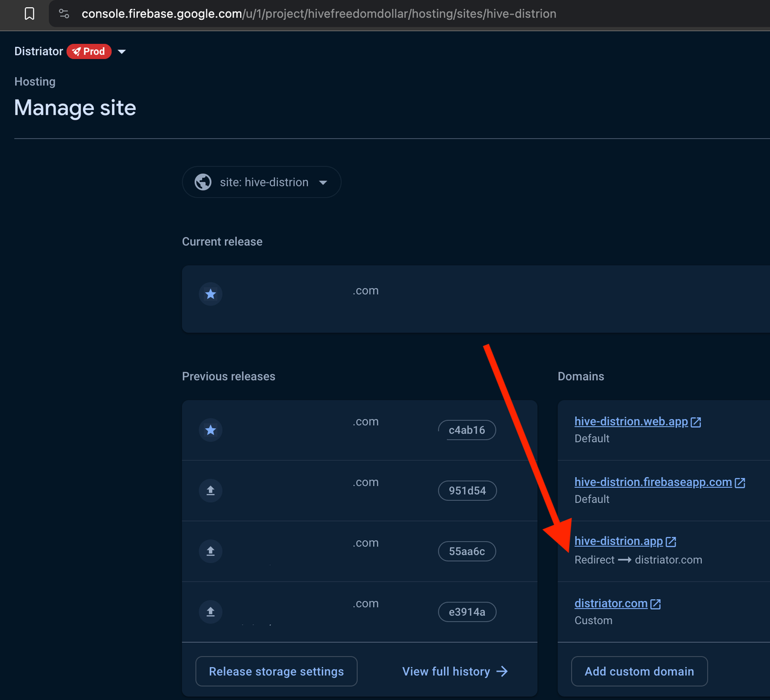Click the Firebase console URL address

(319, 14)
